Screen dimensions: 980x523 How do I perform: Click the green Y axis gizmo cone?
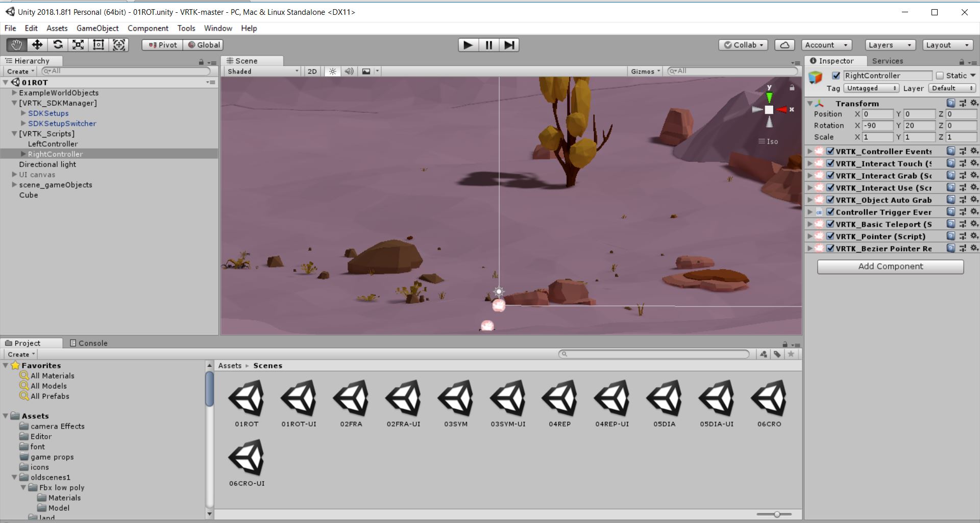tap(769, 98)
